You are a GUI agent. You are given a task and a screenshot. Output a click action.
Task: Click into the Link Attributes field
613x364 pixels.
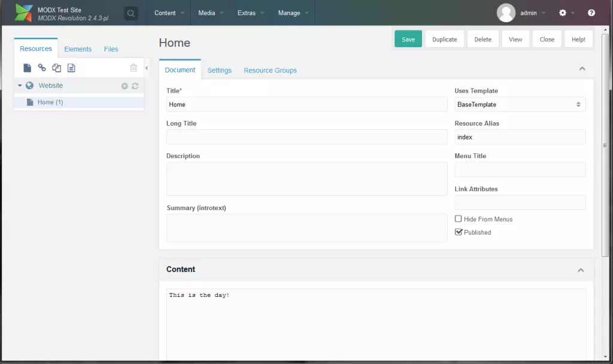(x=520, y=202)
